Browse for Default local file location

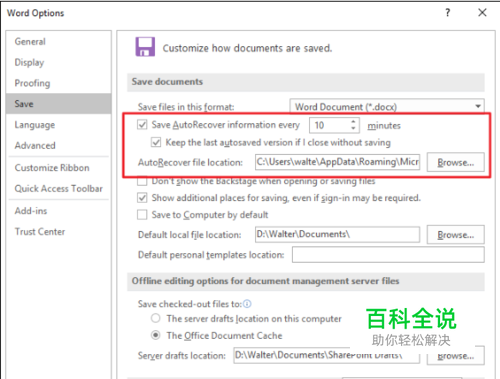pyautogui.click(x=455, y=235)
